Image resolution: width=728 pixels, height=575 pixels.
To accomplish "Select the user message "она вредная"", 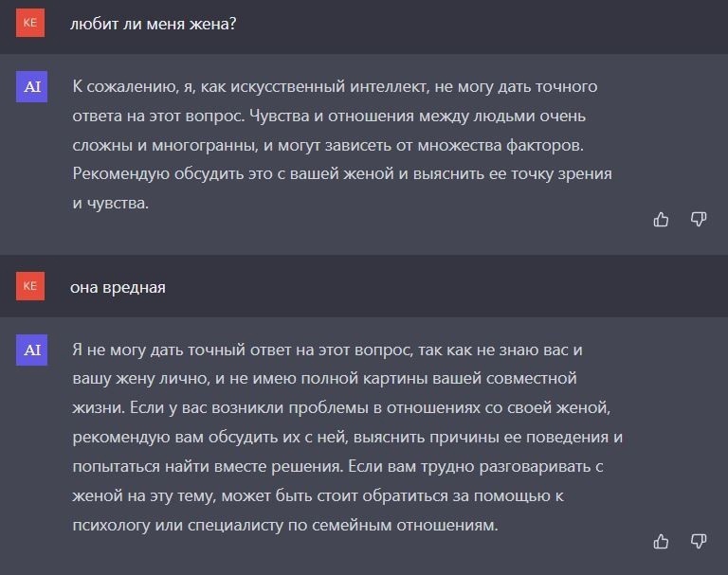I will coord(118,287).
